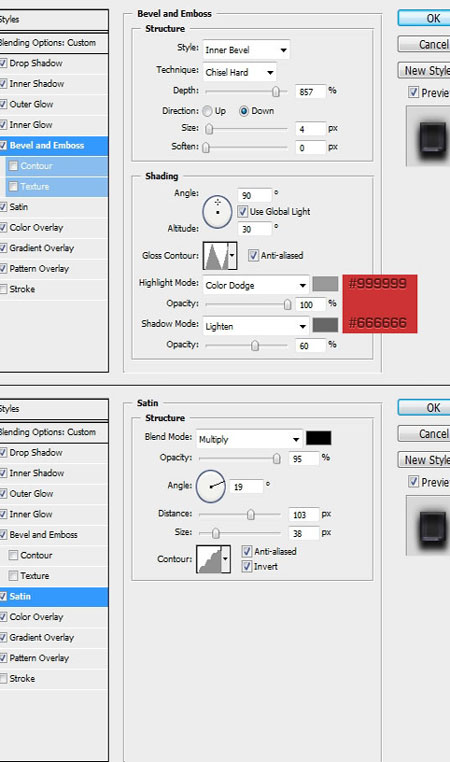Click OK in the Satin dialog

click(x=424, y=408)
